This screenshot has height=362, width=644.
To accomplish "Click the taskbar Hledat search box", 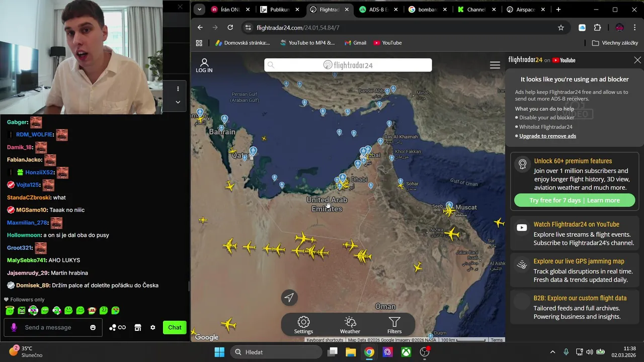I will point(276,352).
